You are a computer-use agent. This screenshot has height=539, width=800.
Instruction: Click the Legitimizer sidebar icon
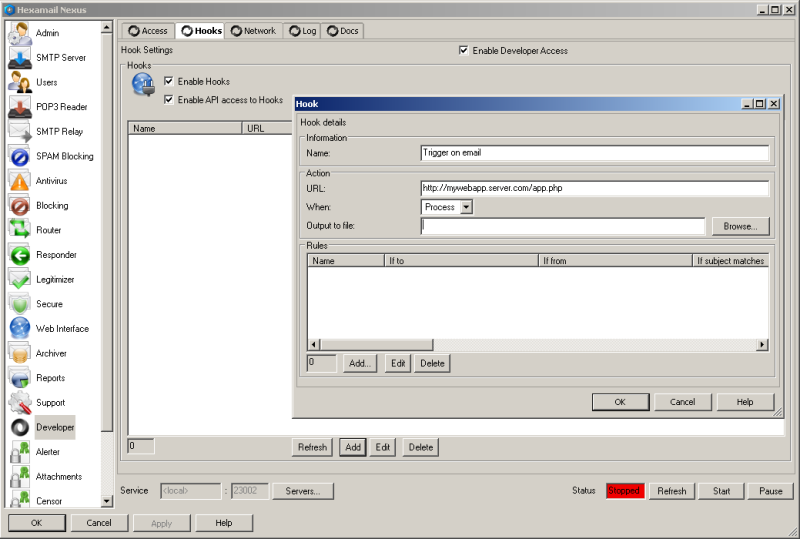(20, 279)
